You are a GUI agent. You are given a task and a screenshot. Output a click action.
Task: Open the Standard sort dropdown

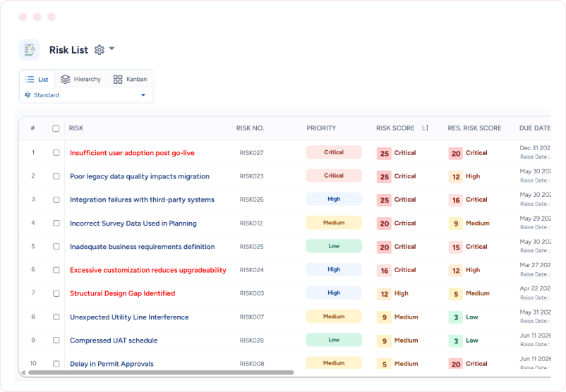point(86,95)
